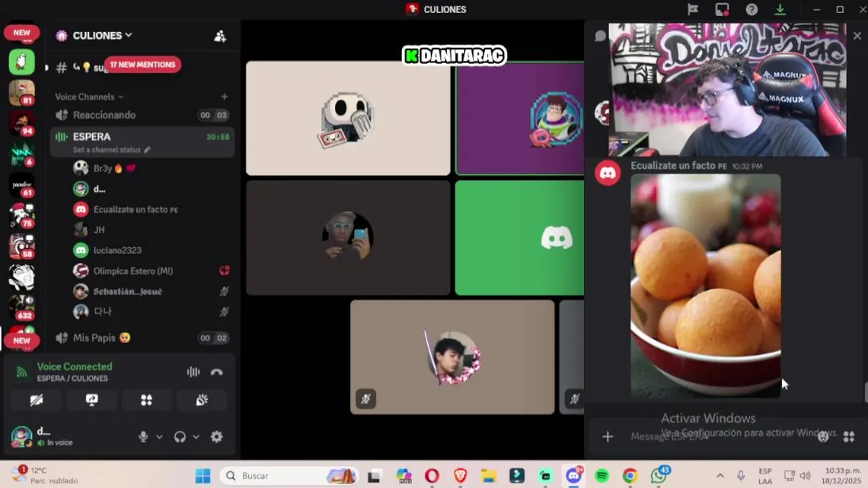Image resolution: width=868 pixels, height=488 pixels.
Task: Select the selfie avatar video tile
Action: [x=348, y=238]
